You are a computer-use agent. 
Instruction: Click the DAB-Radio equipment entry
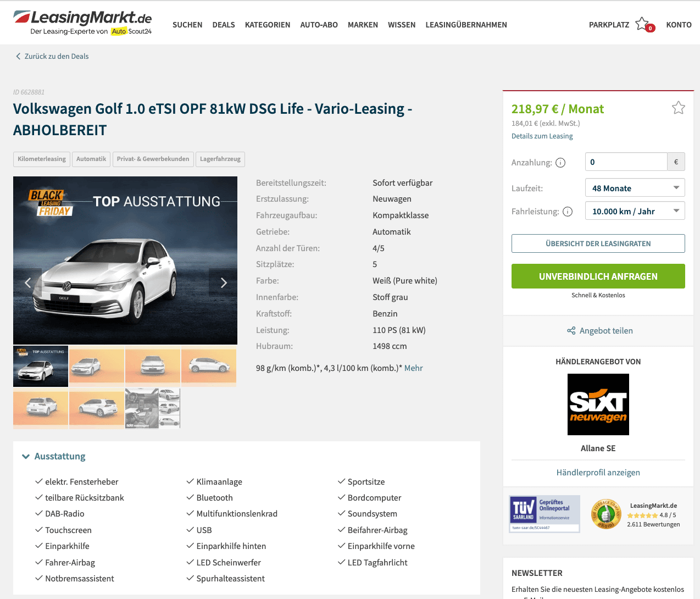point(65,514)
